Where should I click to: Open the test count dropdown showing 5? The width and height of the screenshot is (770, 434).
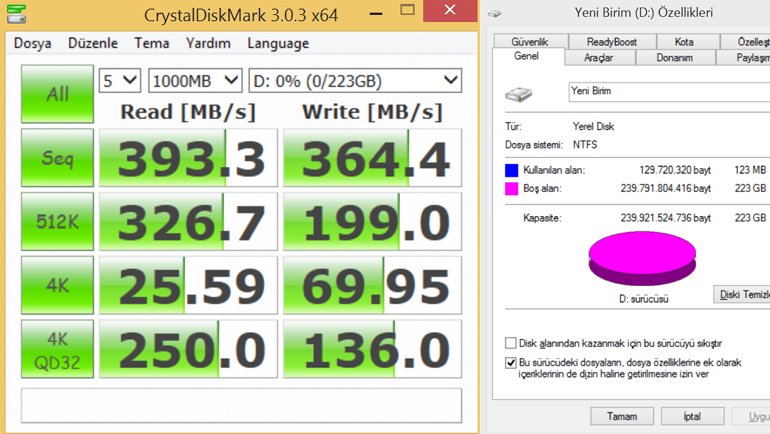(x=119, y=80)
